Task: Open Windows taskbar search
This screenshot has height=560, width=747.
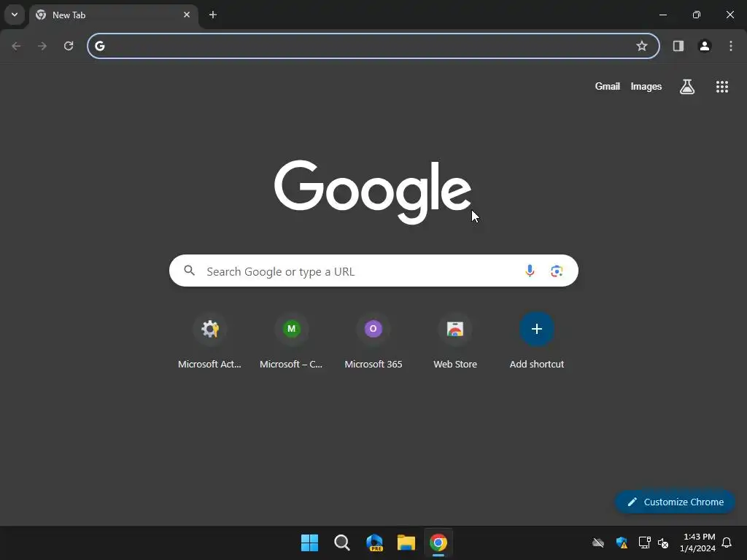Action: tap(341, 542)
